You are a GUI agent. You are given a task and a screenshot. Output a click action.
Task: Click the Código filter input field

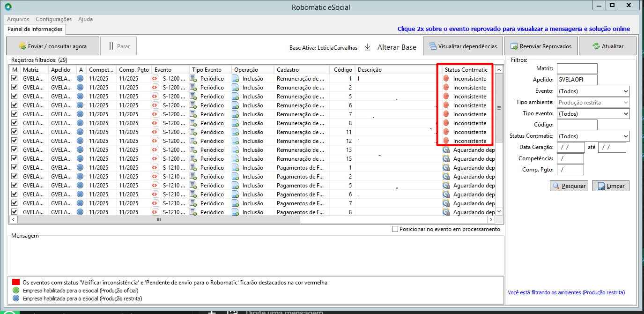coord(577,125)
